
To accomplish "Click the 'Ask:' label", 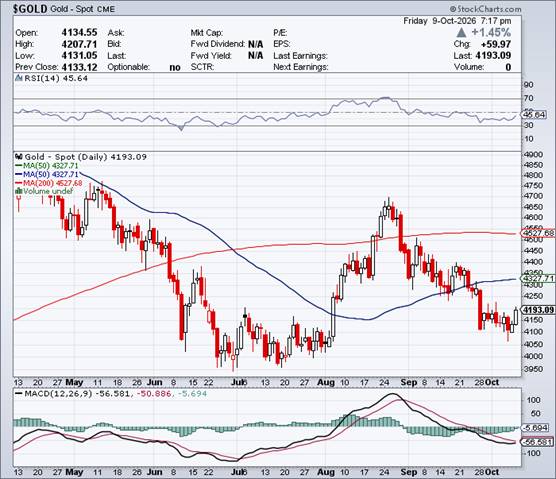I will [116, 33].
